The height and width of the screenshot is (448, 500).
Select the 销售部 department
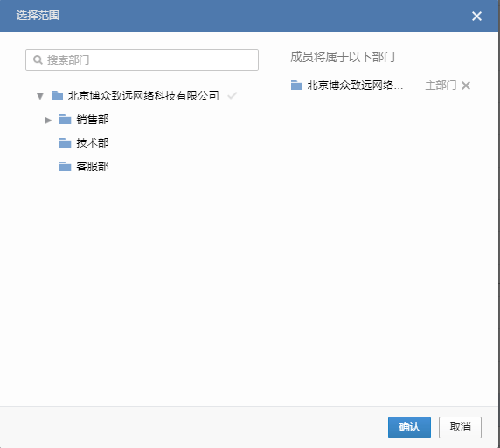(x=93, y=120)
